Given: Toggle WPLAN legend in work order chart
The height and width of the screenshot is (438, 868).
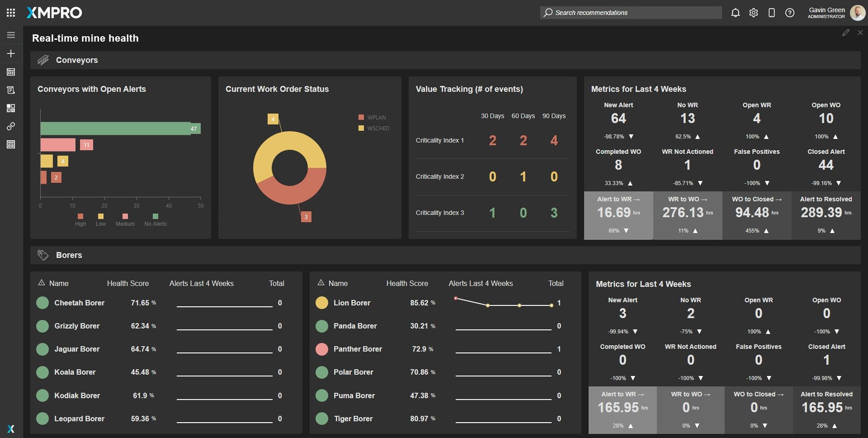Looking at the screenshot, I should (373, 118).
